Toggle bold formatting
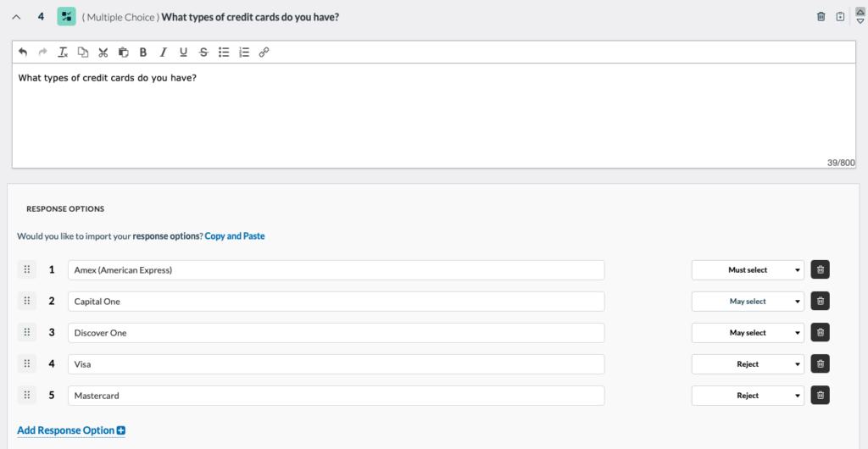This screenshot has height=449, width=868. coord(142,52)
